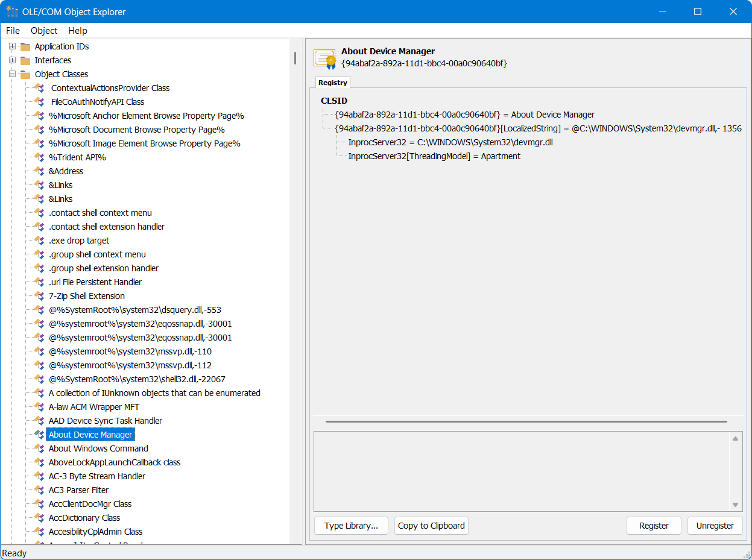
Task: Click InprocServer32[ThreadingModel] = Apartment line
Action: tap(434, 156)
